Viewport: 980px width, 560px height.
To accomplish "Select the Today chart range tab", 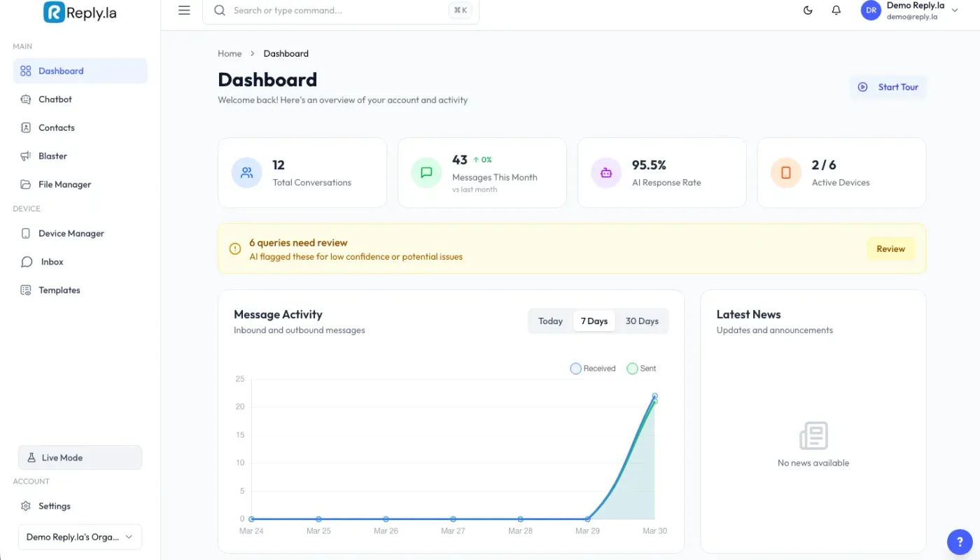I will pos(550,321).
